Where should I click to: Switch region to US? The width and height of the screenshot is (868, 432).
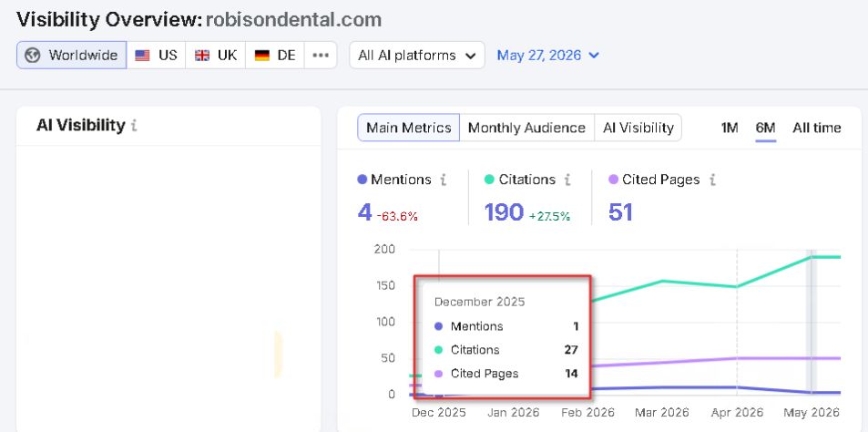pyautogui.click(x=156, y=56)
